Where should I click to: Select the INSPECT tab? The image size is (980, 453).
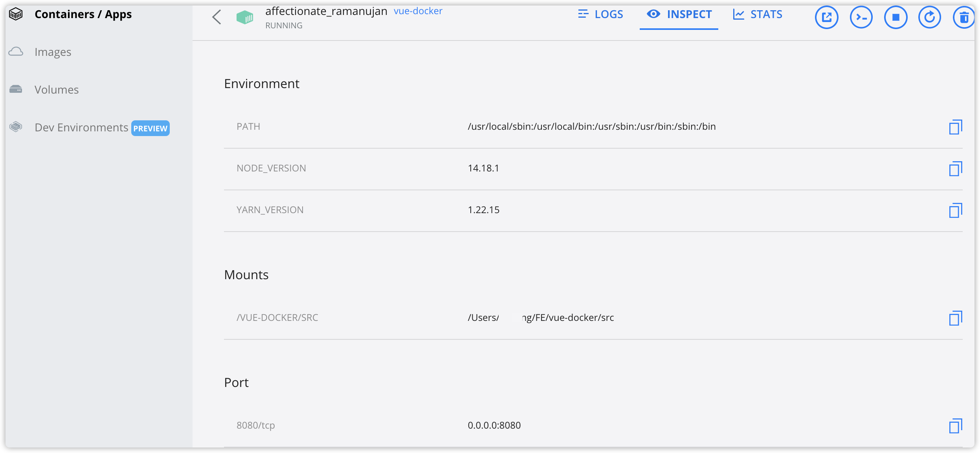tap(679, 15)
